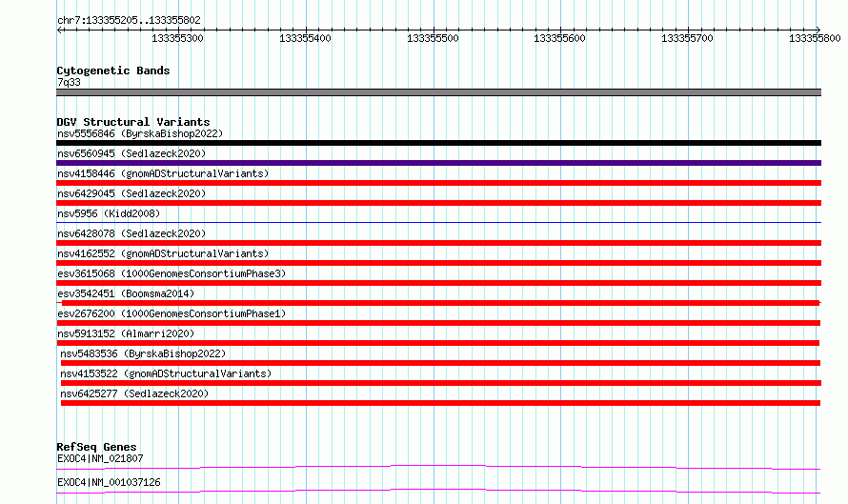Open nsv4153522 (gnomADStructuralVariants) variant label

(166, 373)
